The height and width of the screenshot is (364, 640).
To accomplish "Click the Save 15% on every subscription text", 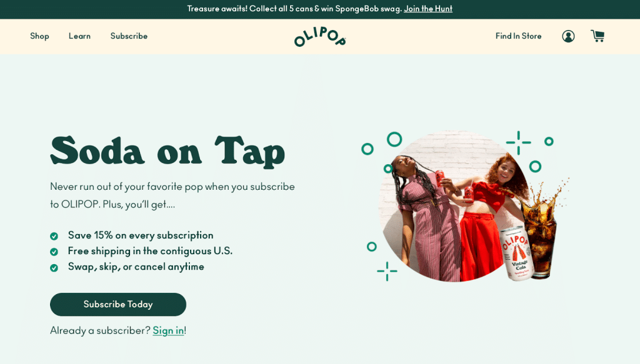I will pyautogui.click(x=141, y=235).
